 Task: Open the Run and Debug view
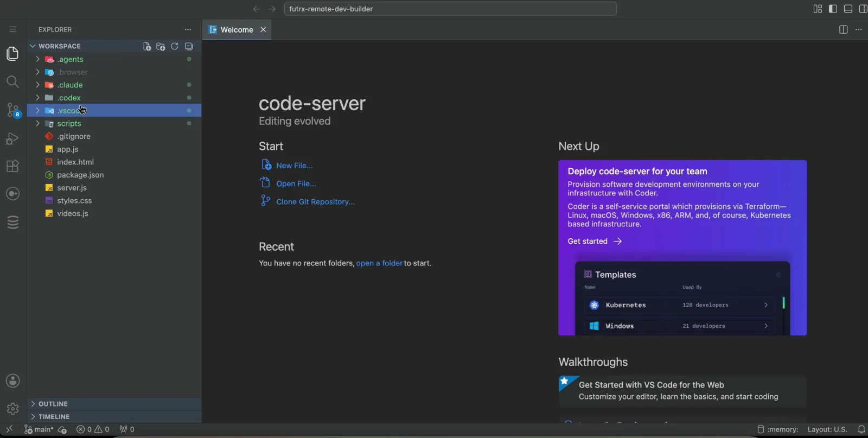click(12, 138)
